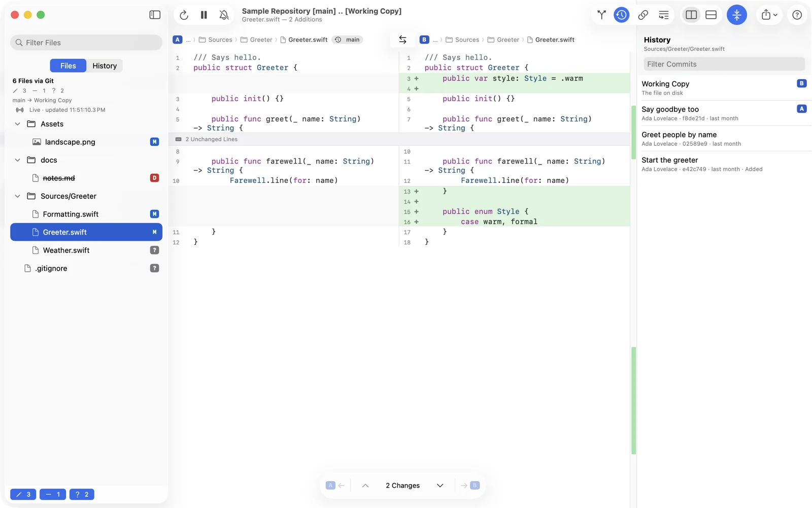This screenshot has height=508, width=812.
Task: Switch to side-by-side split layout
Action: [x=691, y=15]
